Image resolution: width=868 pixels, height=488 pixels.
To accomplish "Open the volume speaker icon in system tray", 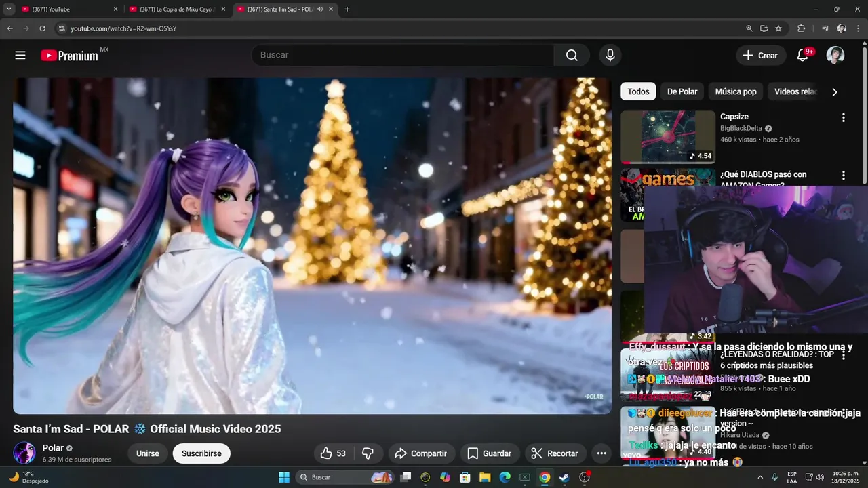I will (x=820, y=477).
